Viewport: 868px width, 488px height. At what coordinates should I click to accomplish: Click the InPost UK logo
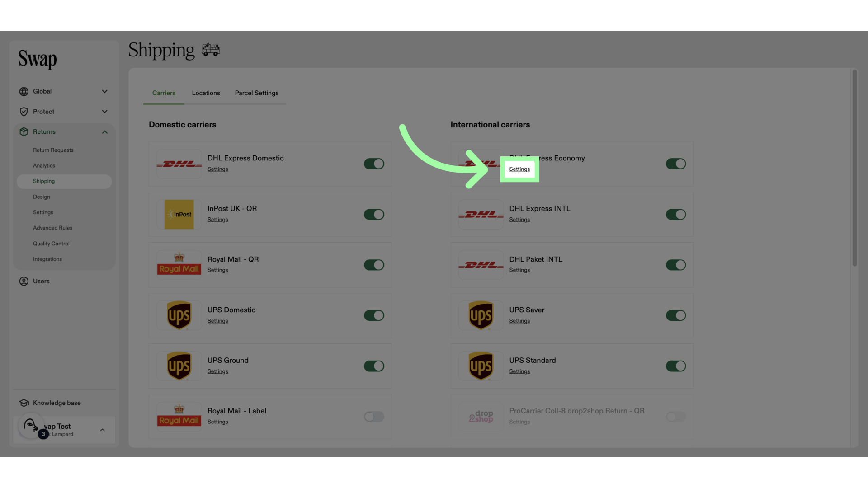(179, 214)
